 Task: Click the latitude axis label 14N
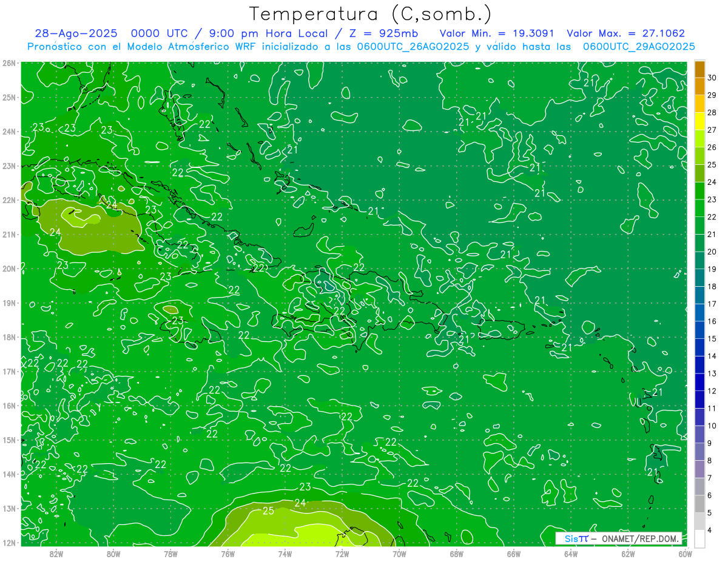(x=9, y=474)
